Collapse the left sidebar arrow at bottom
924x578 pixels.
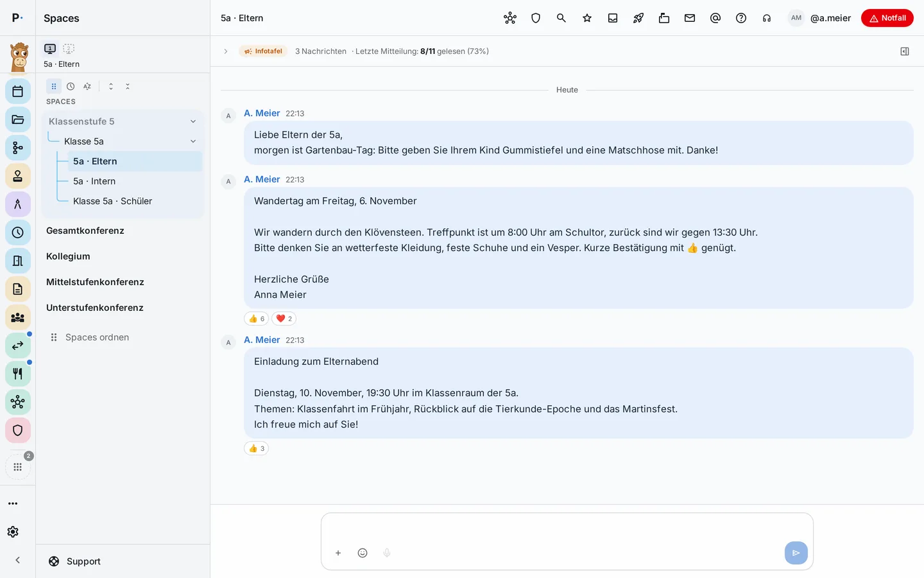point(18,560)
